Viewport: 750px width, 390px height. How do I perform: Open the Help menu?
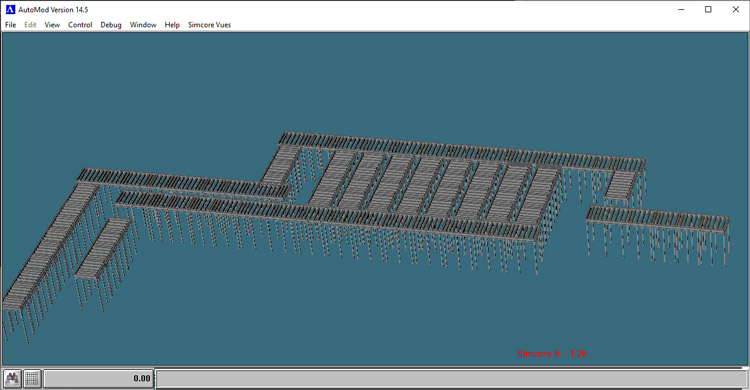172,25
